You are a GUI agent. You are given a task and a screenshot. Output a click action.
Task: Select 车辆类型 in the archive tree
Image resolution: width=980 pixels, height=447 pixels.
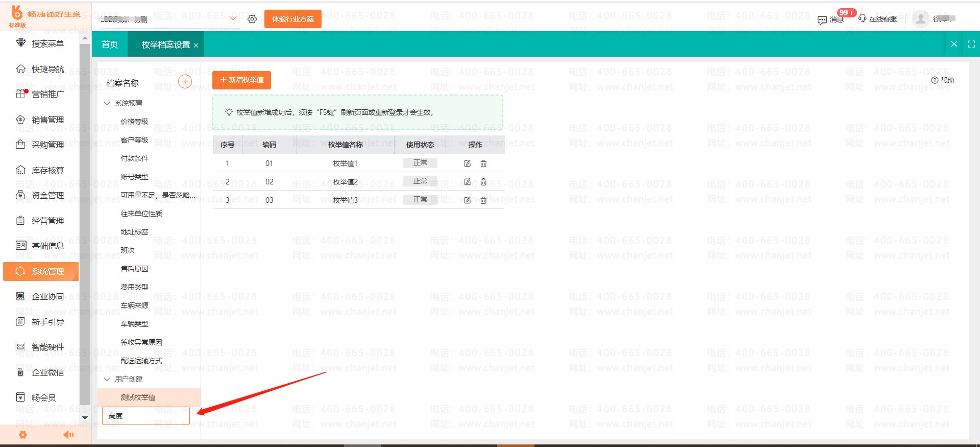pos(135,324)
